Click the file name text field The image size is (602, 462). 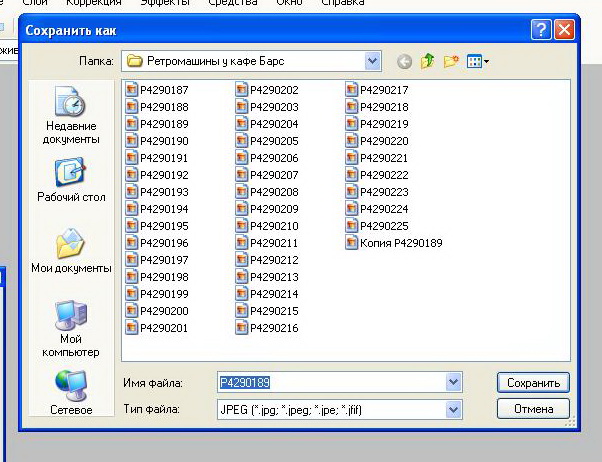click(x=330, y=382)
